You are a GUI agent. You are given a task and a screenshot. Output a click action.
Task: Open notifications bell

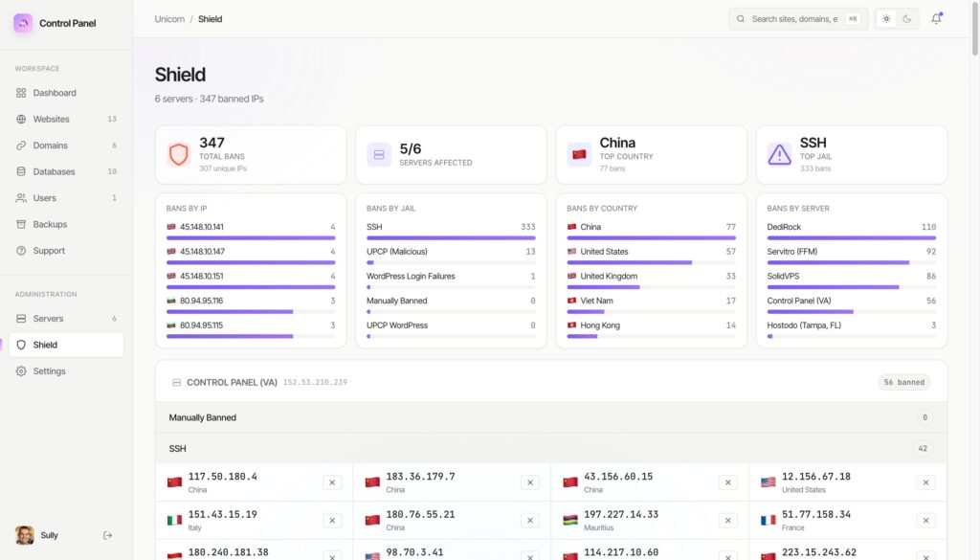tap(936, 19)
